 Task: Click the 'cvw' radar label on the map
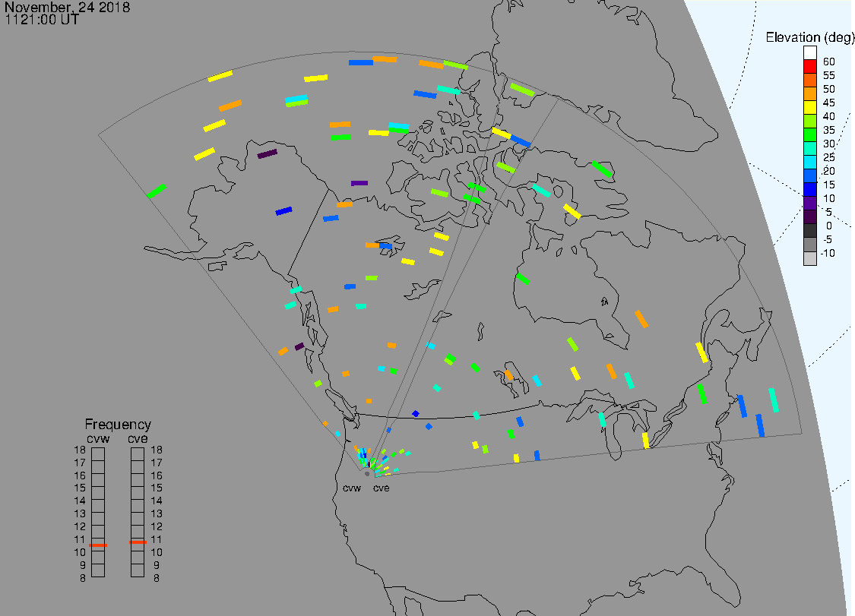[352, 488]
